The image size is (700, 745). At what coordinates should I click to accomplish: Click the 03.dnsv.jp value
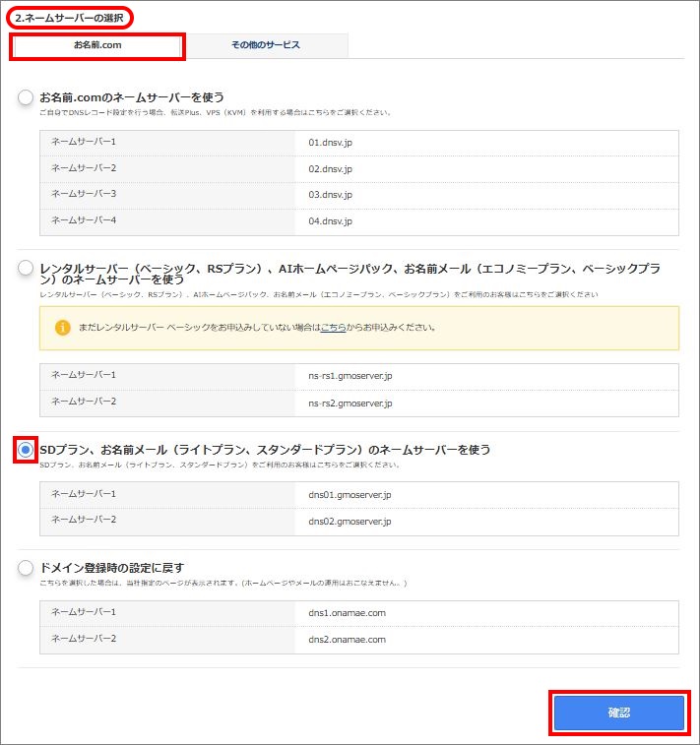(x=330, y=195)
